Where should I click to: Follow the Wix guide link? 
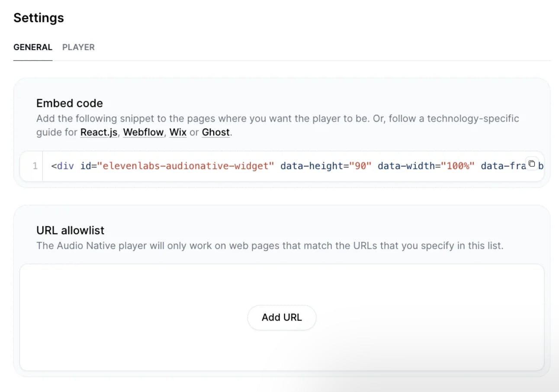point(178,132)
